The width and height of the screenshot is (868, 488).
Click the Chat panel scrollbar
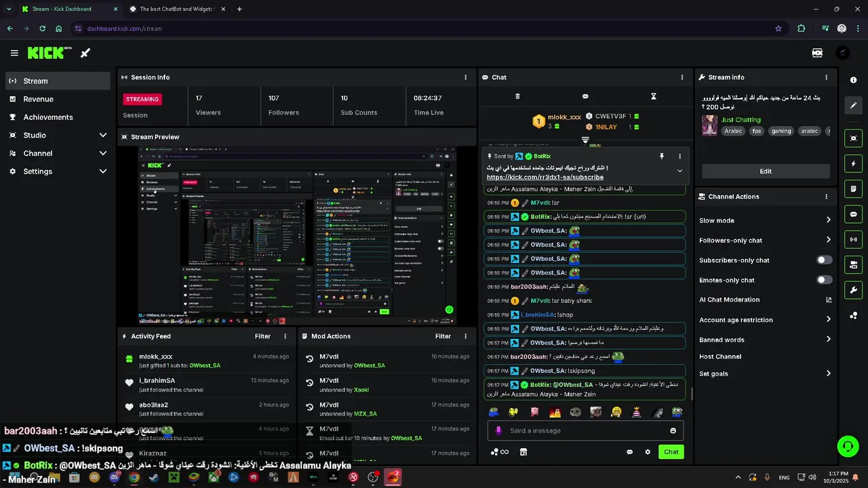pos(691,393)
